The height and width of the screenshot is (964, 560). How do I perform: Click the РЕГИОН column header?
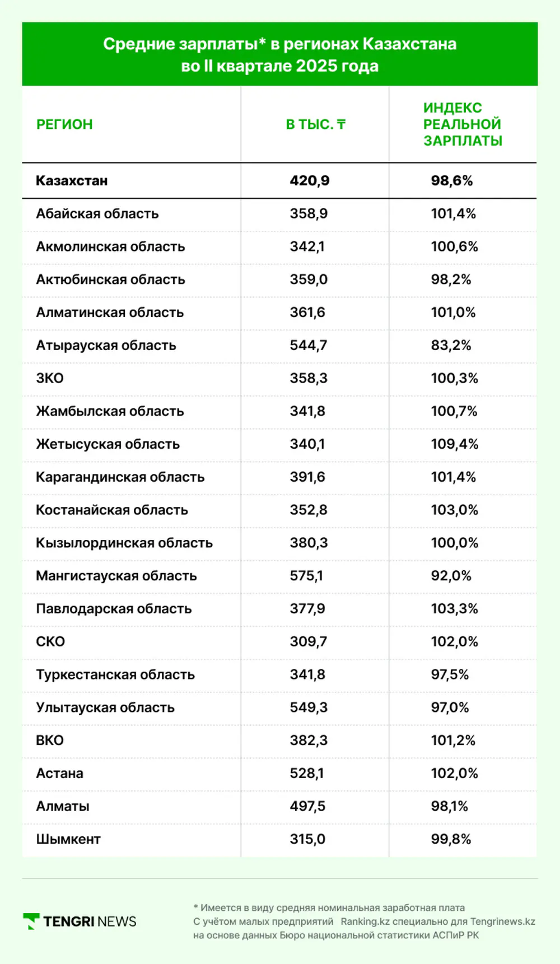coord(64,124)
